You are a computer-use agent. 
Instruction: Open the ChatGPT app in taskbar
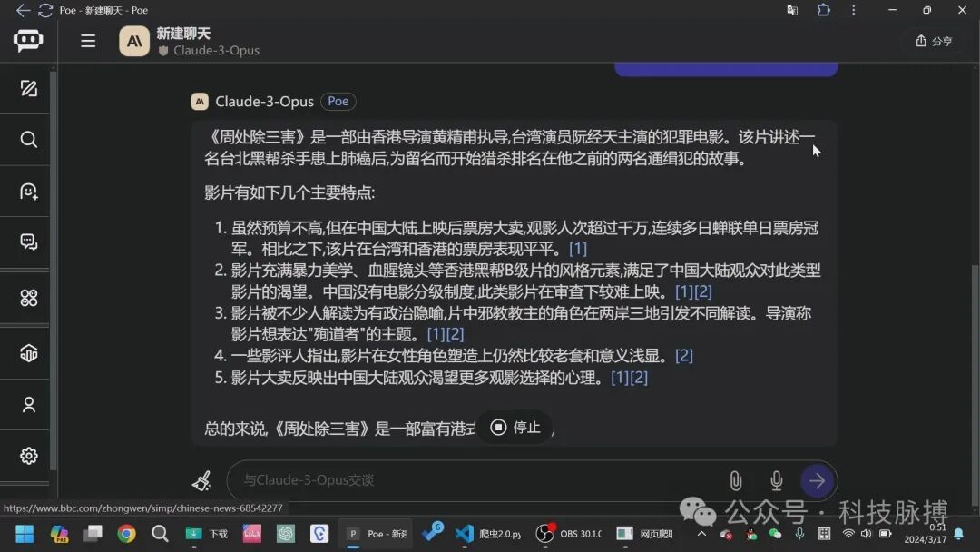(x=286, y=534)
